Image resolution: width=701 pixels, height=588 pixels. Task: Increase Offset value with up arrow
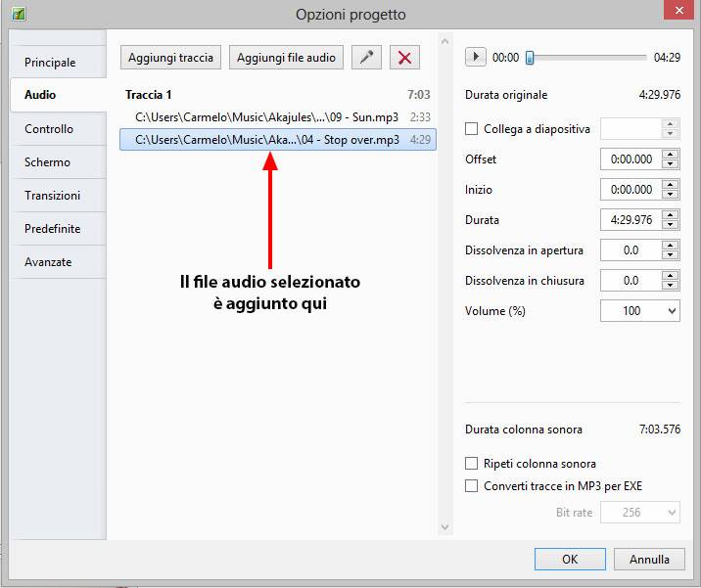(670, 154)
